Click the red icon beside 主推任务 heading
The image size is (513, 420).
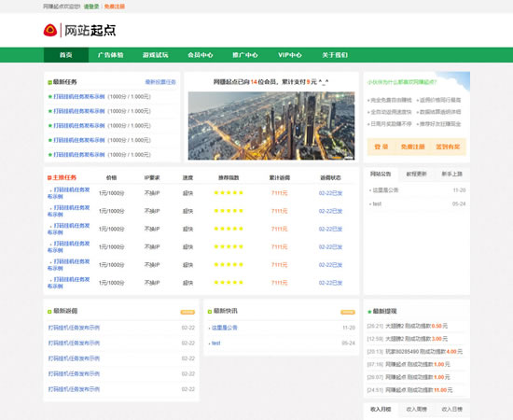(x=49, y=177)
